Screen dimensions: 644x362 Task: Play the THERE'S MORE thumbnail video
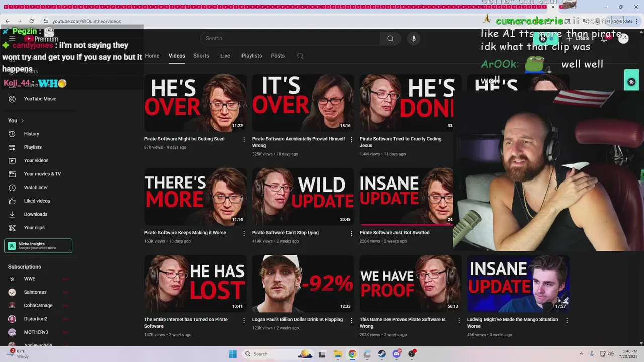[x=195, y=197]
